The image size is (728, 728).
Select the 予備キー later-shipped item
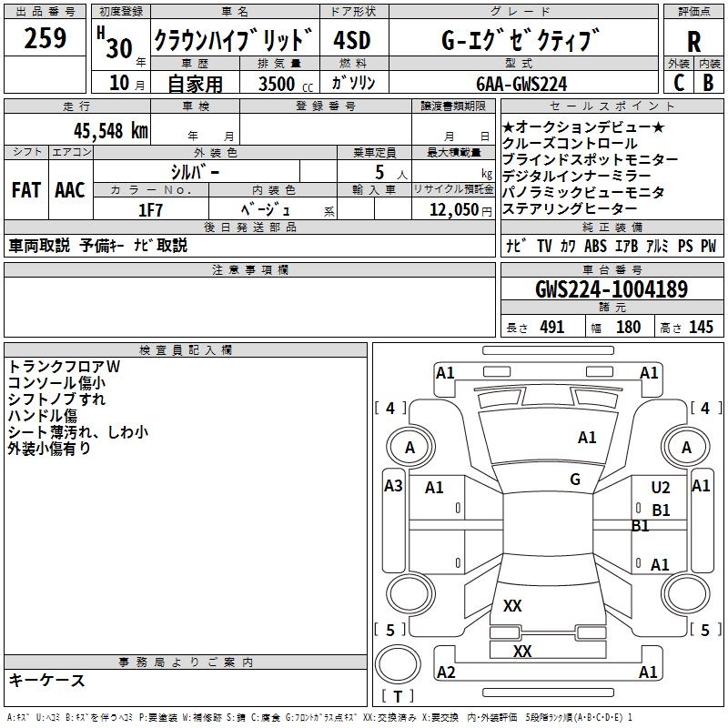[102, 245]
